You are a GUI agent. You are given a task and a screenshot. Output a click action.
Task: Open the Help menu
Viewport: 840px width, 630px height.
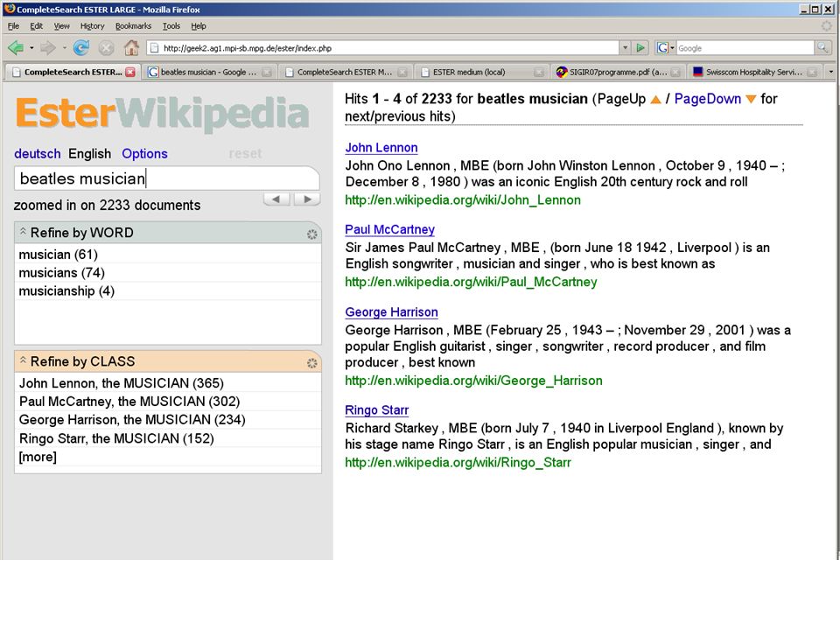pyautogui.click(x=199, y=25)
